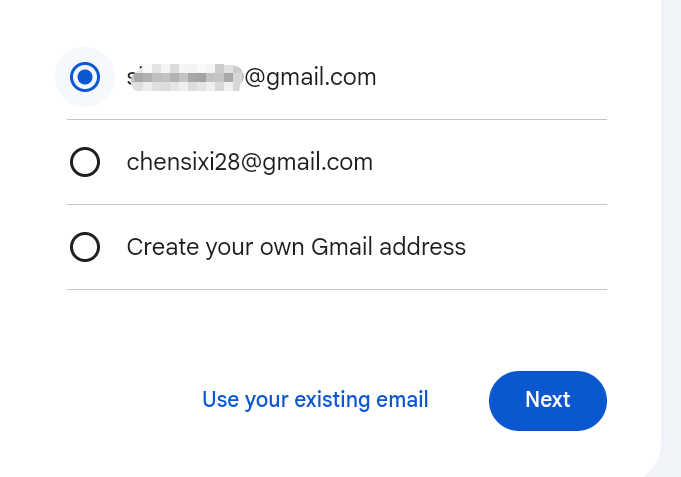Select the first suggested Gmail address radio button

(x=85, y=77)
